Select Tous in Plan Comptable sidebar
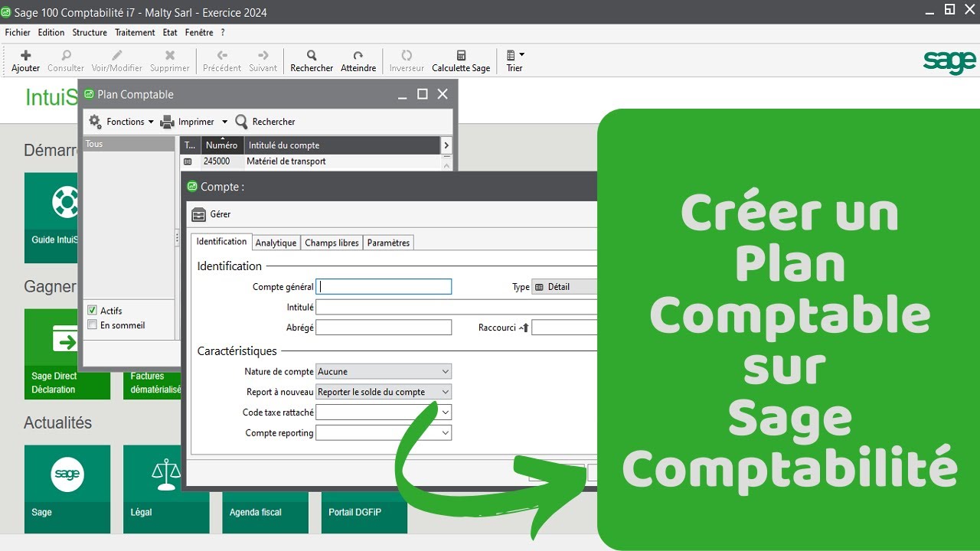 coord(129,144)
